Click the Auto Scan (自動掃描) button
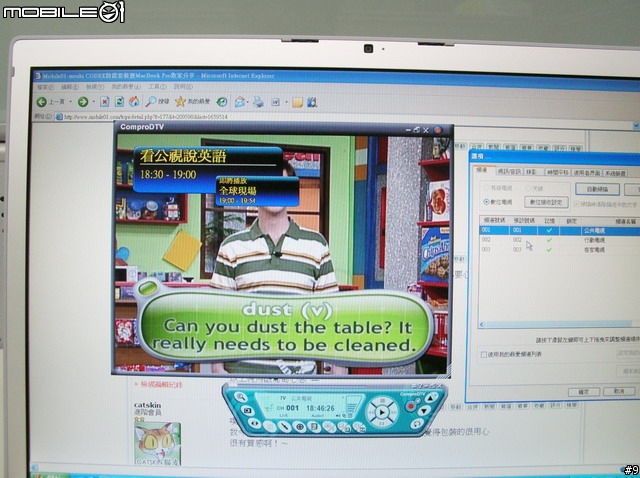The width and height of the screenshot is (640, 478). tap(597, 189)
